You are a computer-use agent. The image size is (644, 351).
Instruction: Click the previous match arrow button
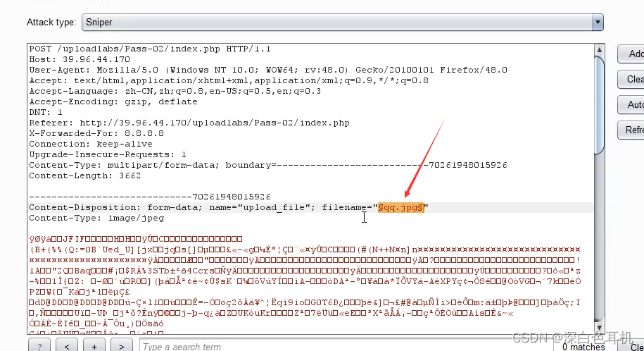click(x=67, y=347)
